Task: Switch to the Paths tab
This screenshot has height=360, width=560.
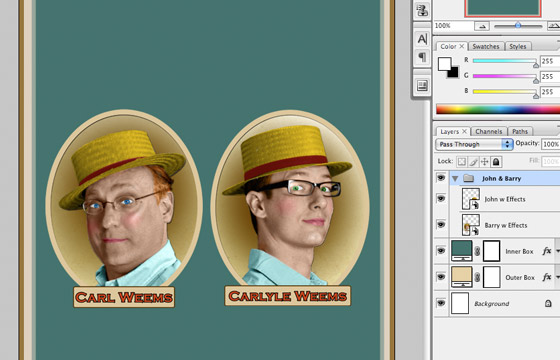Action: 520,131
